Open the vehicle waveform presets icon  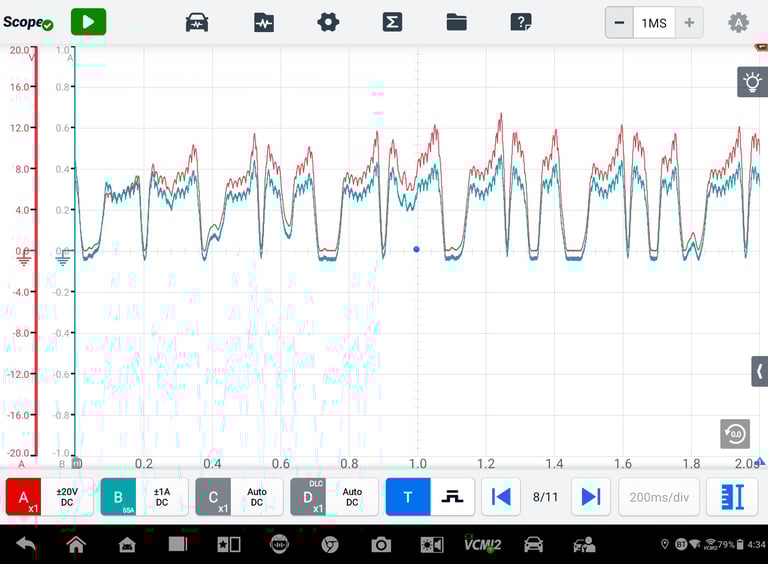197,23
